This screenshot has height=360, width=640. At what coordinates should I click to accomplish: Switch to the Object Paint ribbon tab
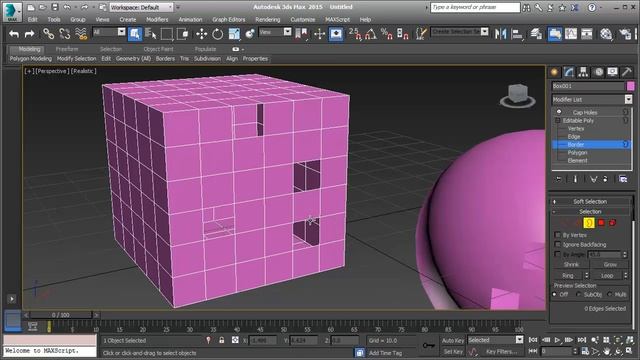pos(158,49)
